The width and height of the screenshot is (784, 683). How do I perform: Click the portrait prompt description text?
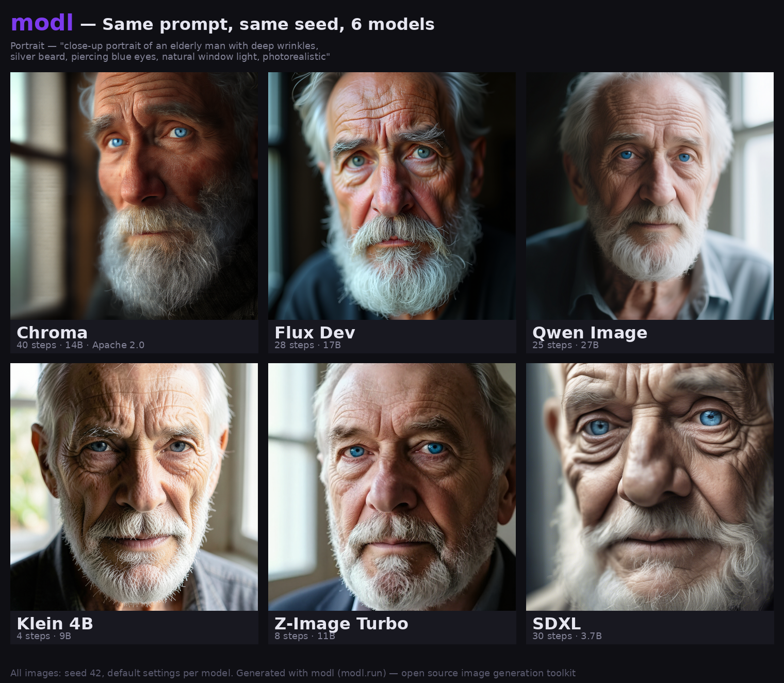click(170, 51)
